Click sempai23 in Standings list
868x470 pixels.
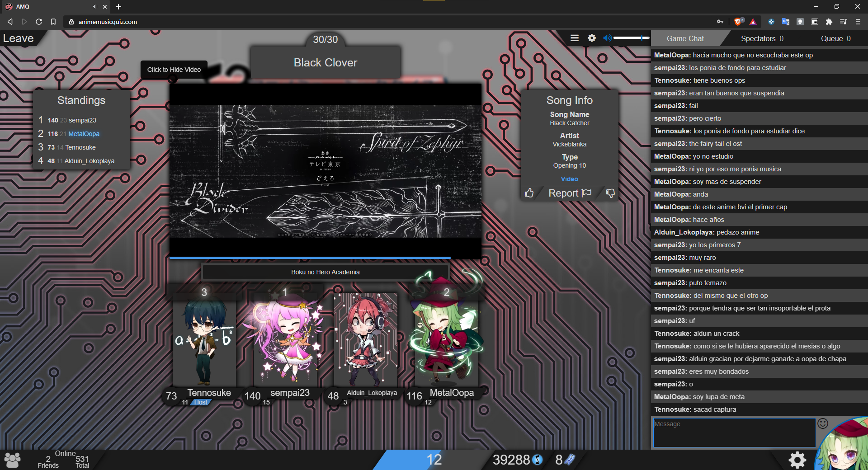pyautogui.click(x=82, y=120)
